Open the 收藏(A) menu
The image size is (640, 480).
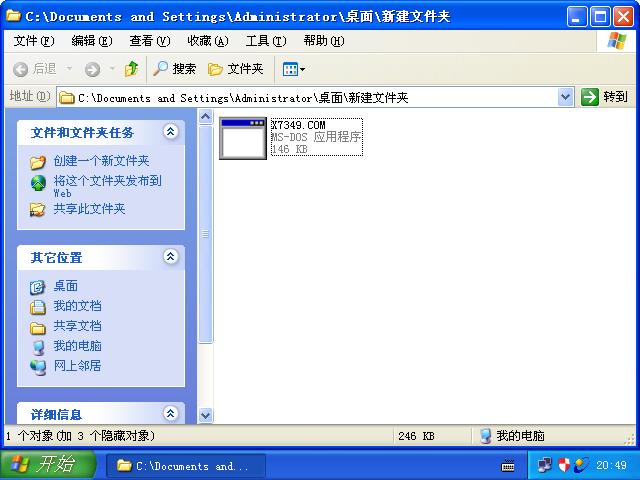(x=208, y=41)
